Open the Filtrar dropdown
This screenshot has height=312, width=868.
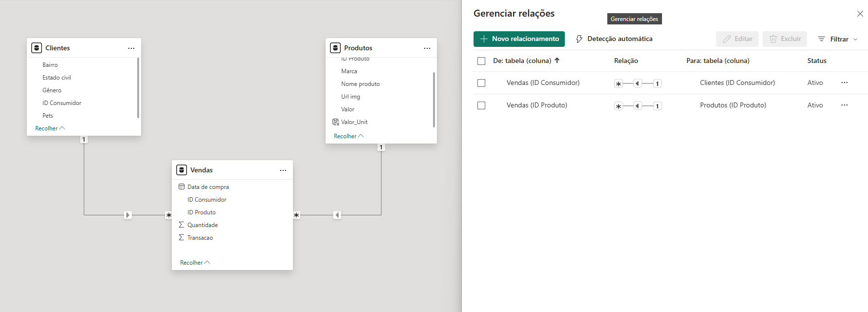pyautogui.click(x=838, y=39)
